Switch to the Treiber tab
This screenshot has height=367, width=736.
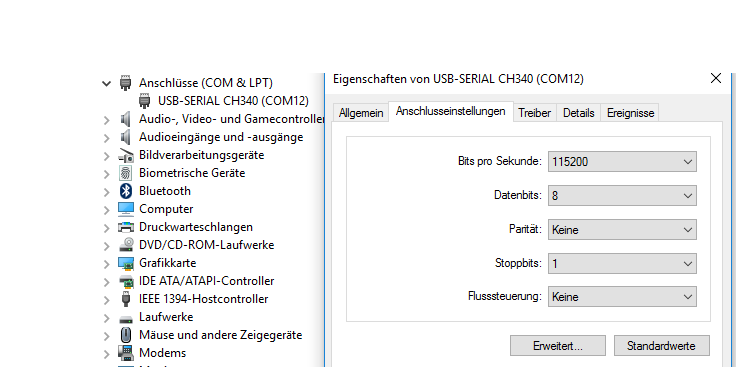535,113
